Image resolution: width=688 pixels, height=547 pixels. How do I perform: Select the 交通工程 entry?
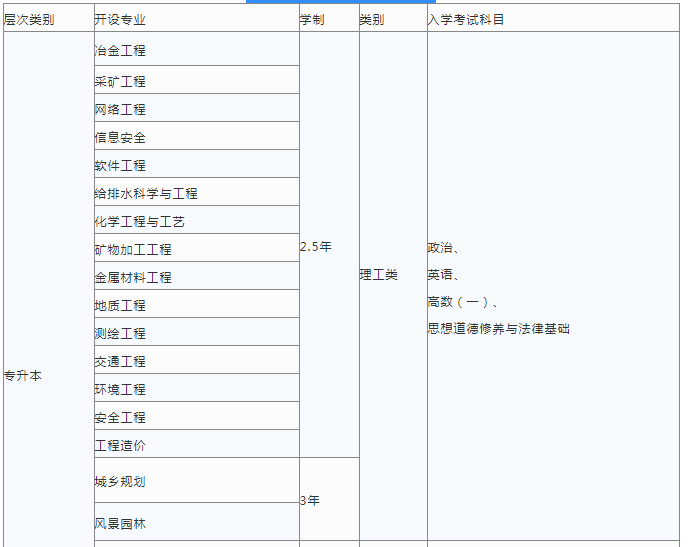tap(120, 361)
